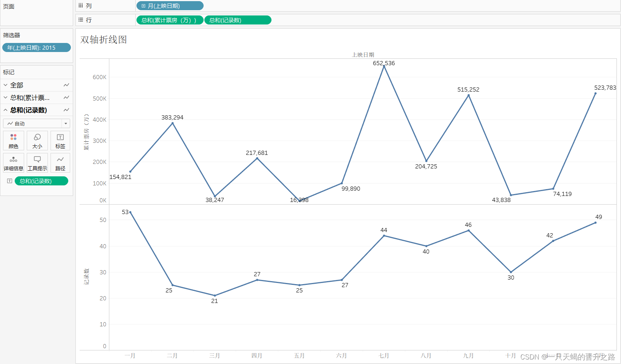Expand the 全部 marks section

pos(5,85)
